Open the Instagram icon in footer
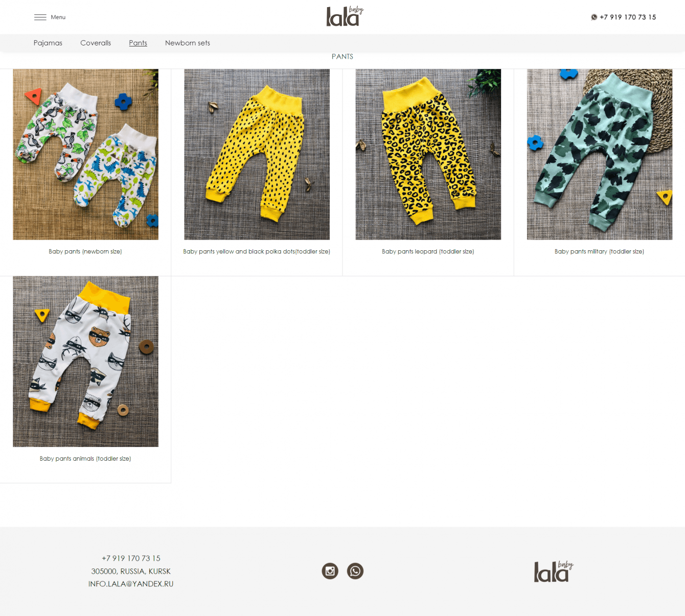The width and height of the screenshot is (685, 616). [330, 571]
